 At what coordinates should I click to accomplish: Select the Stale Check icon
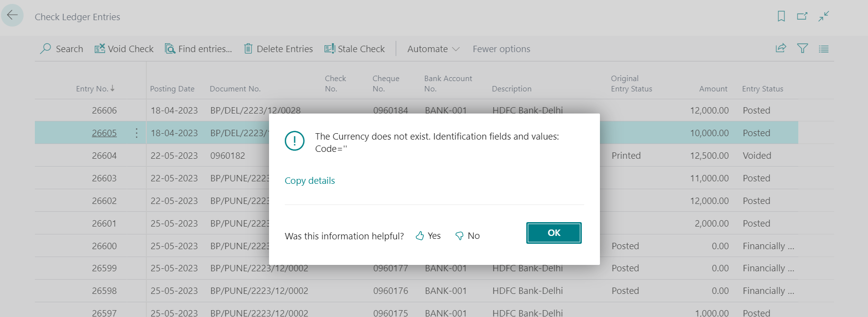point(330,48)
